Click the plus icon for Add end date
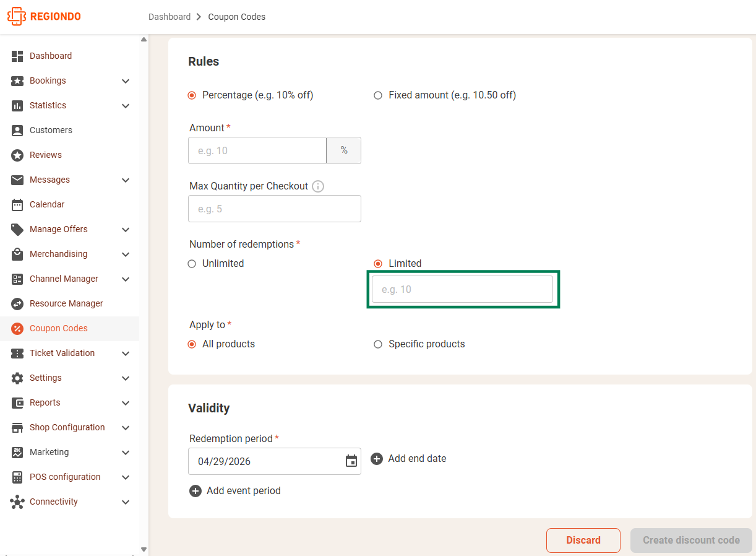This screenshot has width=756, height=556. [x=376, y=459]
